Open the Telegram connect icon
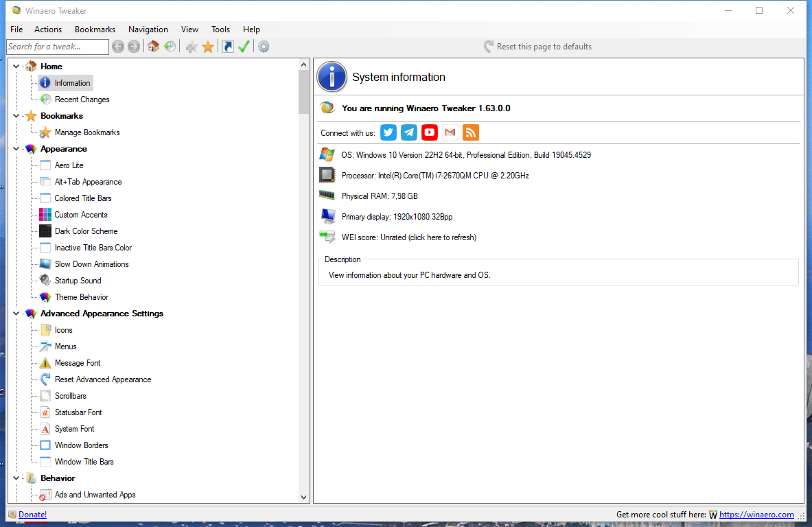Image resolution: width=812 pixels, height=527 pixels. 409,132
